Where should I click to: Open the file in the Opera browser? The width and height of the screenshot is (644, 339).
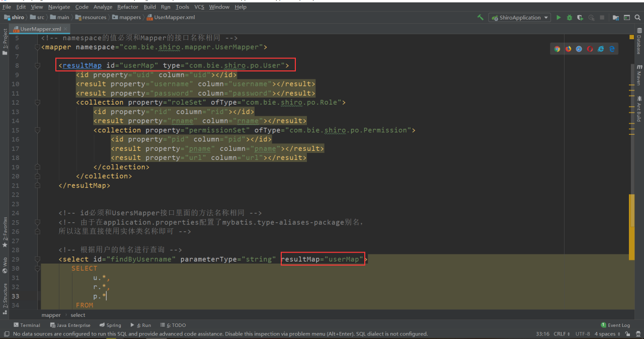click(590, 49)
